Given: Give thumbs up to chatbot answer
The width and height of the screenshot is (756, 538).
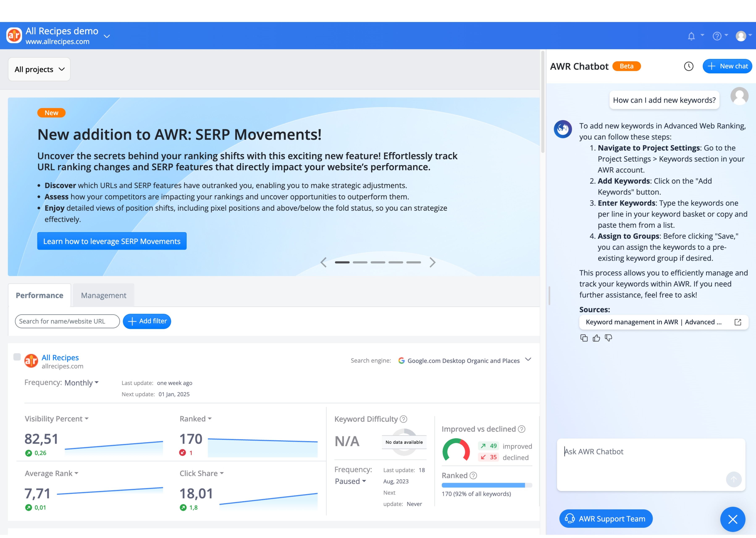Looking at the screenshot, I should [x=596, y=338].
